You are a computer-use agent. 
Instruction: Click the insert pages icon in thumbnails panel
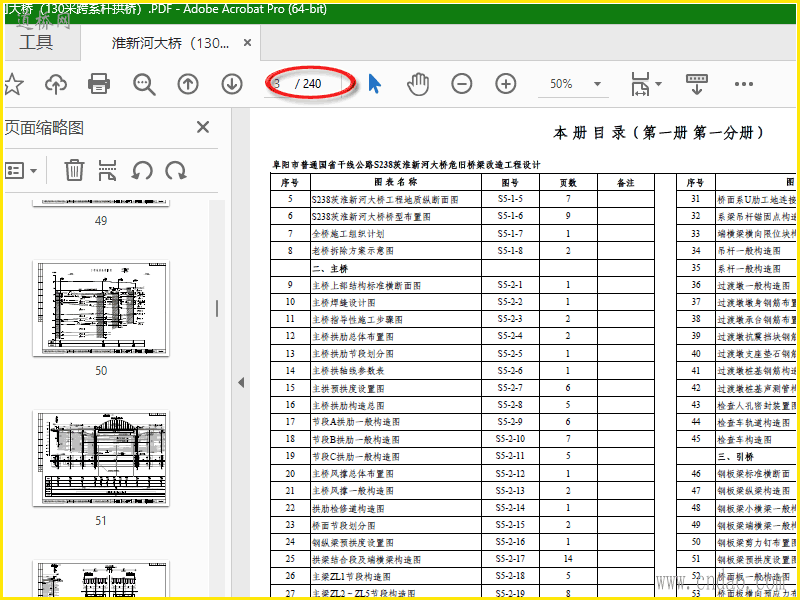108,170
